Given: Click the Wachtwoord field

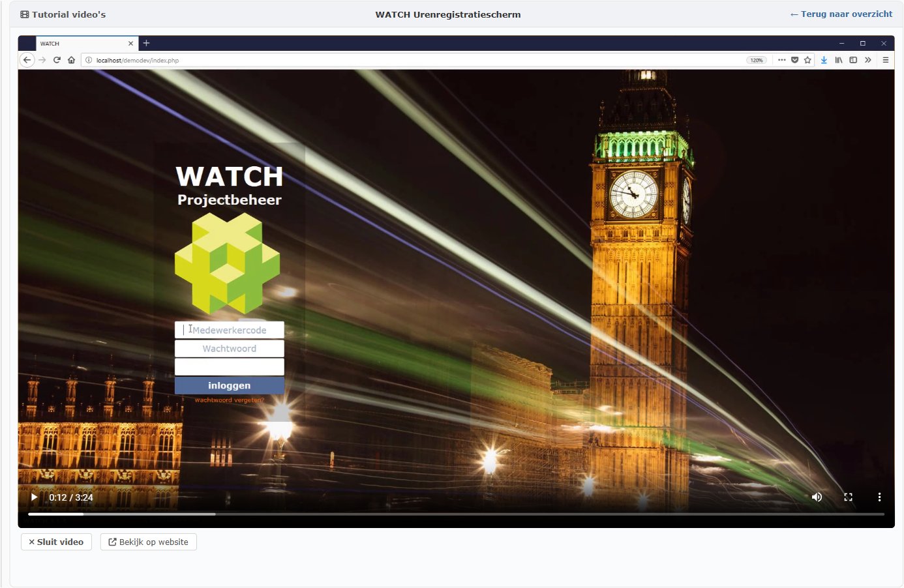Looking at the screenshot, I should click(230, 349).
